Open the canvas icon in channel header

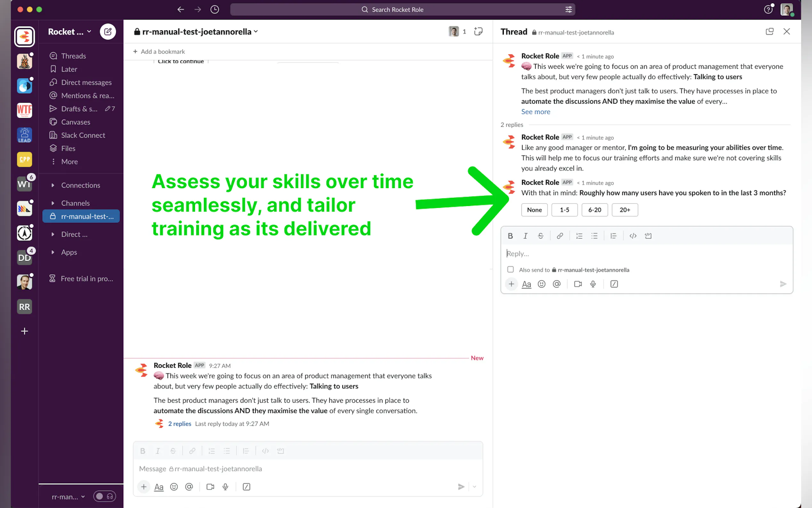pyautogui.click(x=478, y=32)
